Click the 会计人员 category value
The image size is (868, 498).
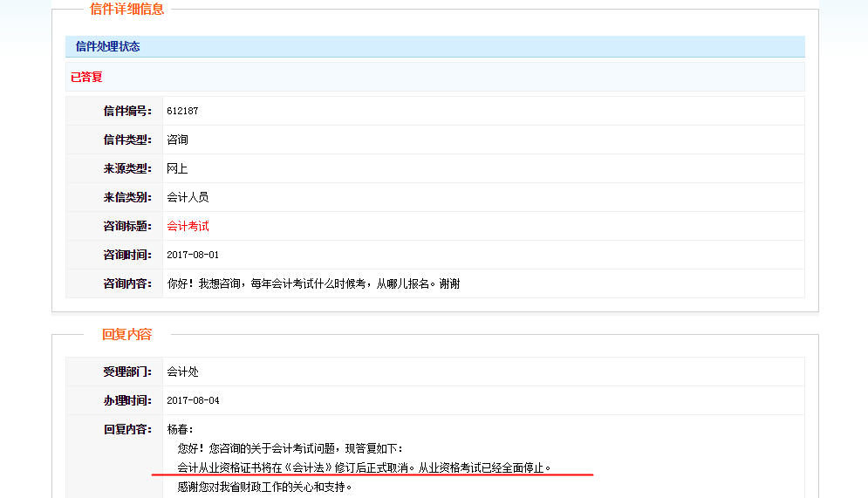[188, 197]
